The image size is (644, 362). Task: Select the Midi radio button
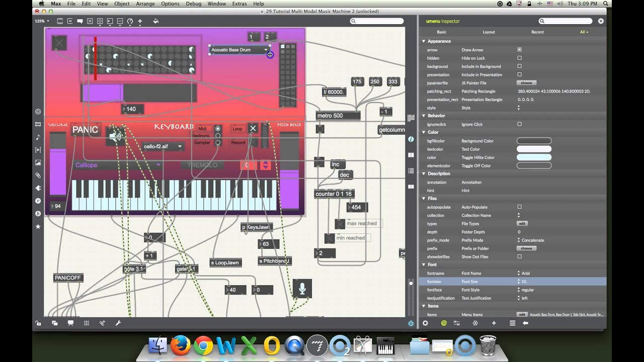coord(218,129)
